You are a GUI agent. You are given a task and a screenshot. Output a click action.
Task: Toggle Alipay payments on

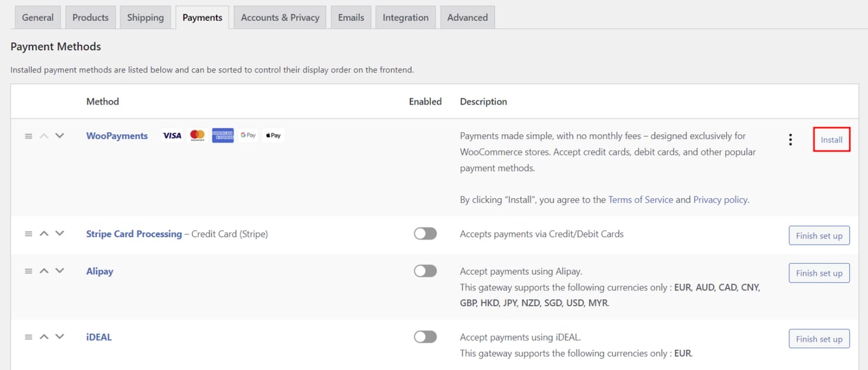coord(424,270)
